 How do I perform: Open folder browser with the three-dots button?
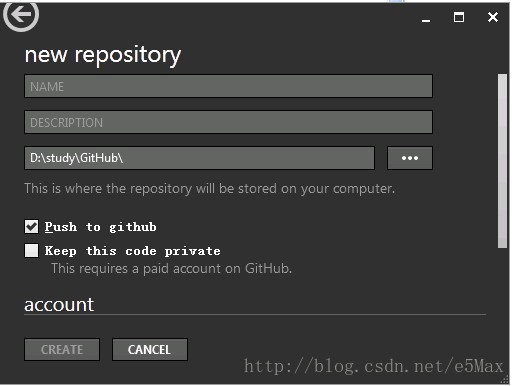point(410,158)
